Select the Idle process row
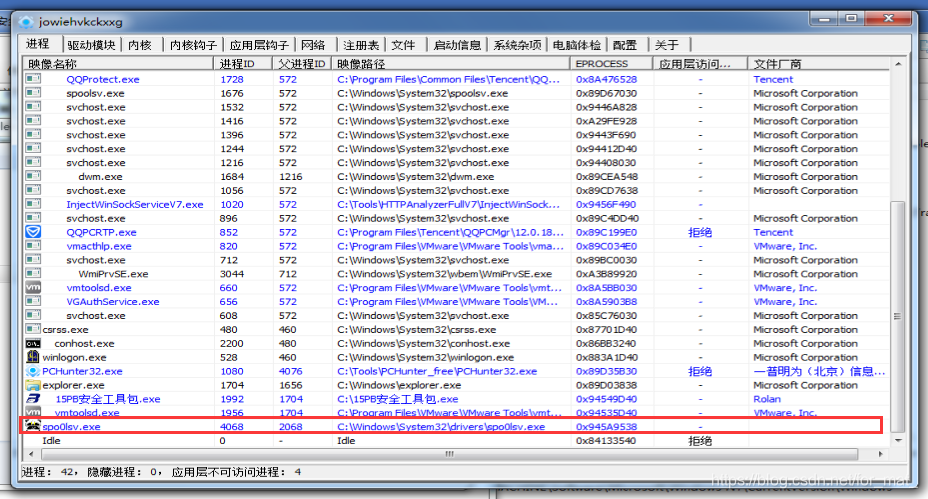This screenshot has height=499, width=928. coord(456,440)
